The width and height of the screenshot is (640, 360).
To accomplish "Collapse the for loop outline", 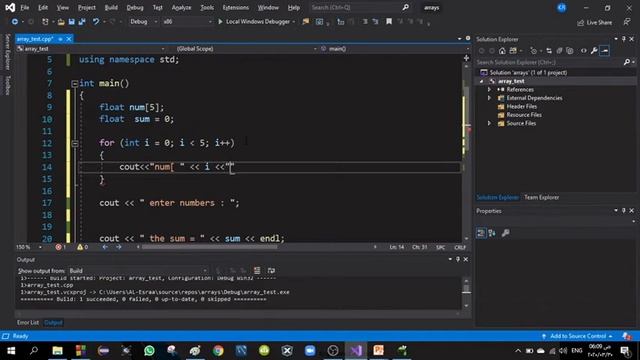I will tap(75, 143).
